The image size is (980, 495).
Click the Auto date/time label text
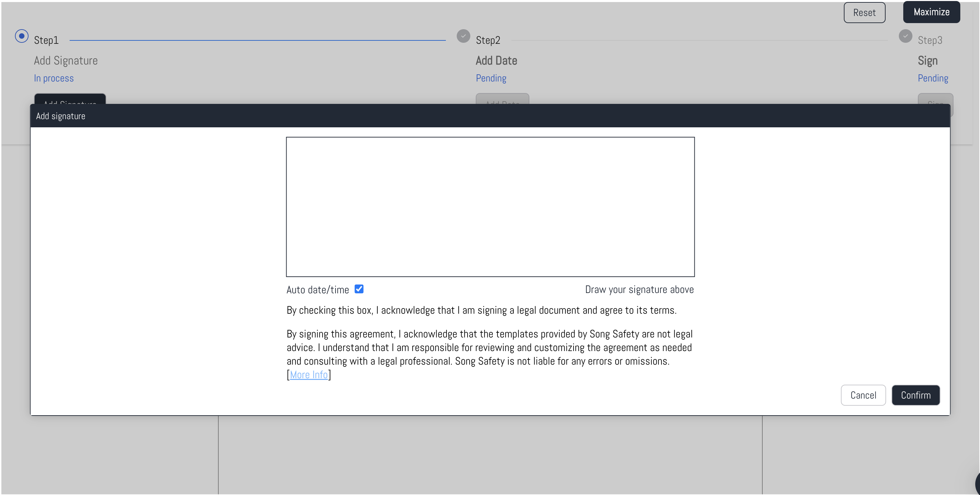[317, 290]
